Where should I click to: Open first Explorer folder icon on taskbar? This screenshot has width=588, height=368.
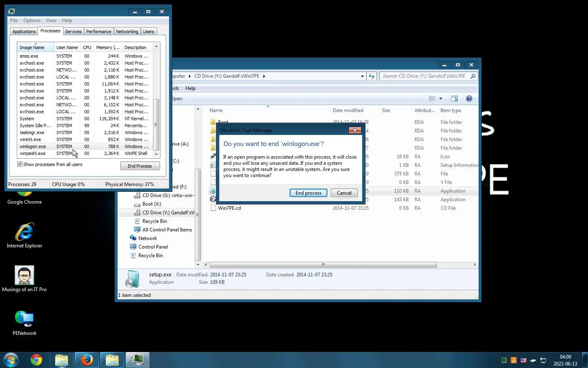(x=61, y=360)
